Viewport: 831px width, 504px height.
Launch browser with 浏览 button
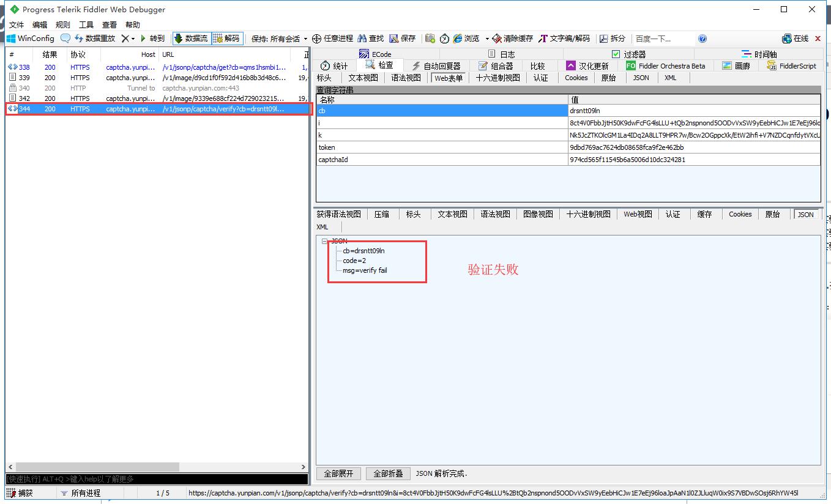coord(466,39)
